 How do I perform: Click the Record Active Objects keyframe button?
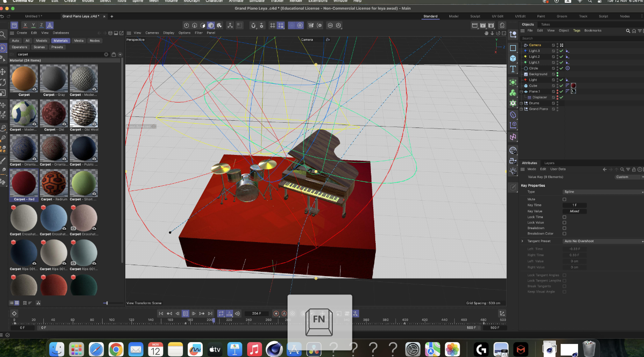click(x=276, y=313)
